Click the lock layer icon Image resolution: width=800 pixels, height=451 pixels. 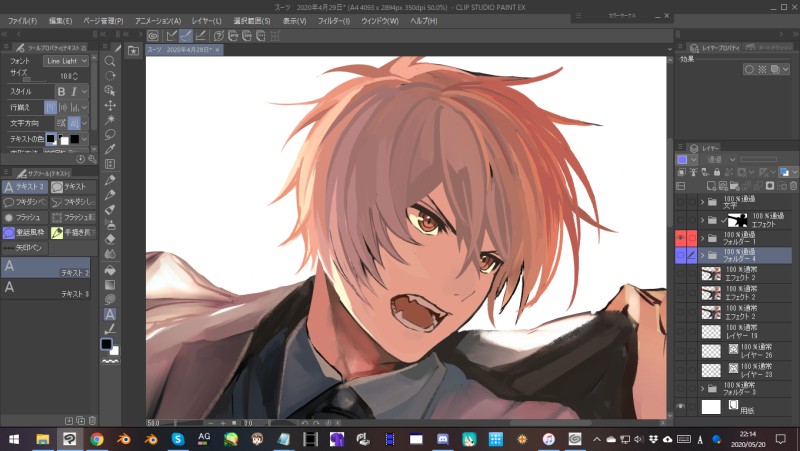point(717,172)
